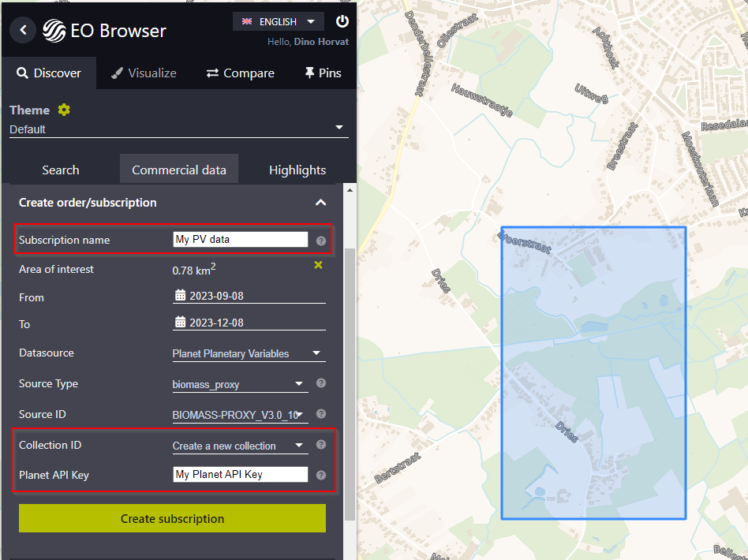Screen dimensions: 748x560
Task: Switch to the Visualize tab
Action: (144, 73)
